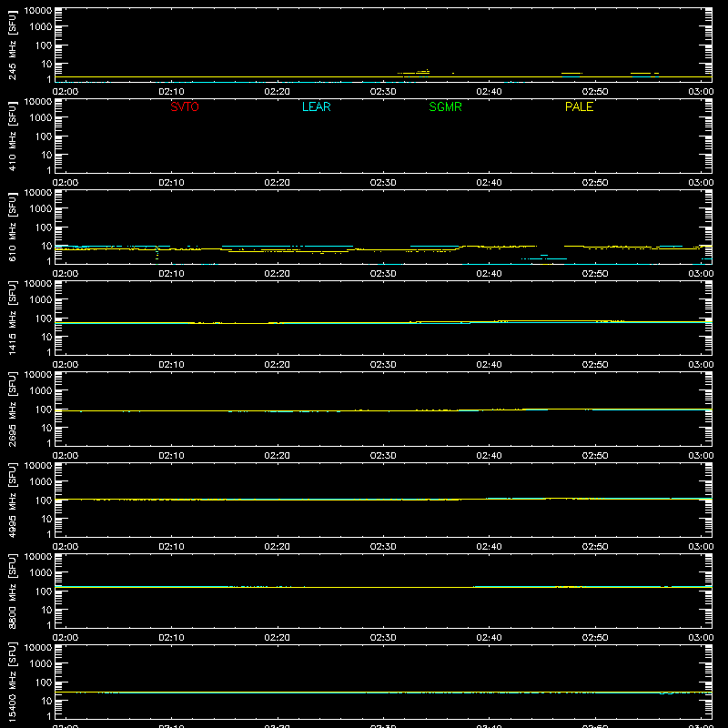
Task: Click the 10 tick label on 1415 MHz axis
Action: click(x=46, y=337)
